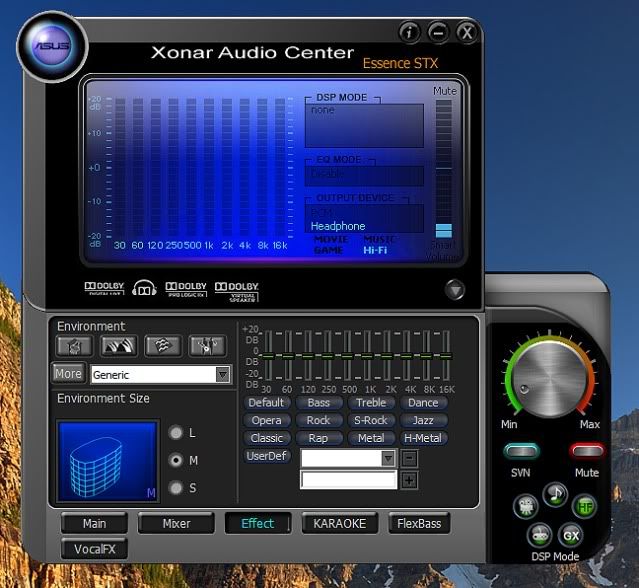Apply the Bass EQ preset
Viewport: 639px width, 588px height.
pos(319,403)
